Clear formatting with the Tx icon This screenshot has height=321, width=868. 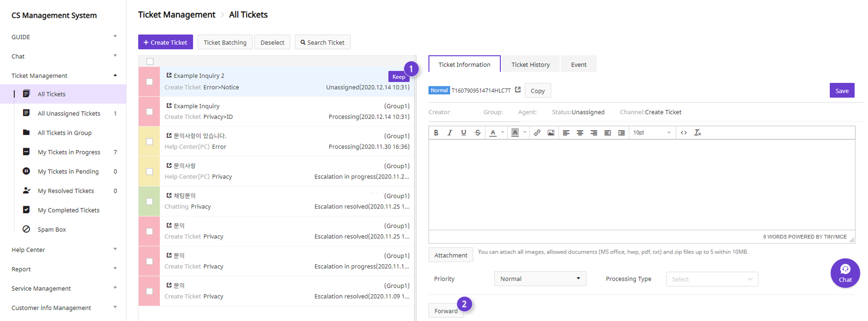coord(697,132)
